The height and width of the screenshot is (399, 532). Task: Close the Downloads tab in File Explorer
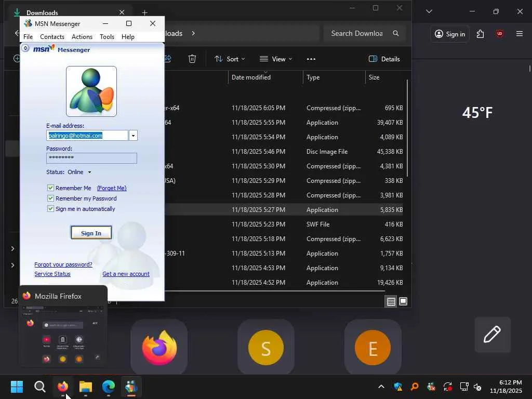tap(122, 12)
